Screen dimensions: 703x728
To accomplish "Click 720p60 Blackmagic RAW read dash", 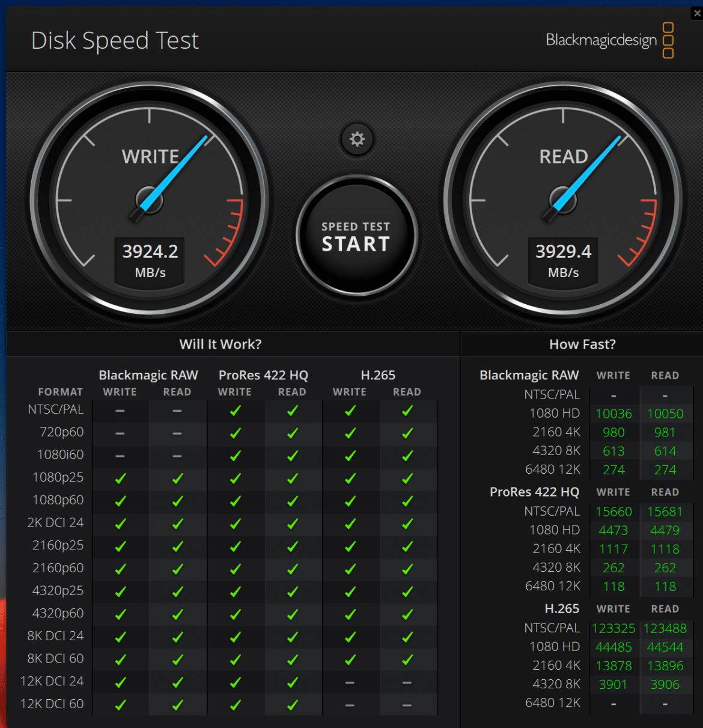I will (x=177, y=433).
